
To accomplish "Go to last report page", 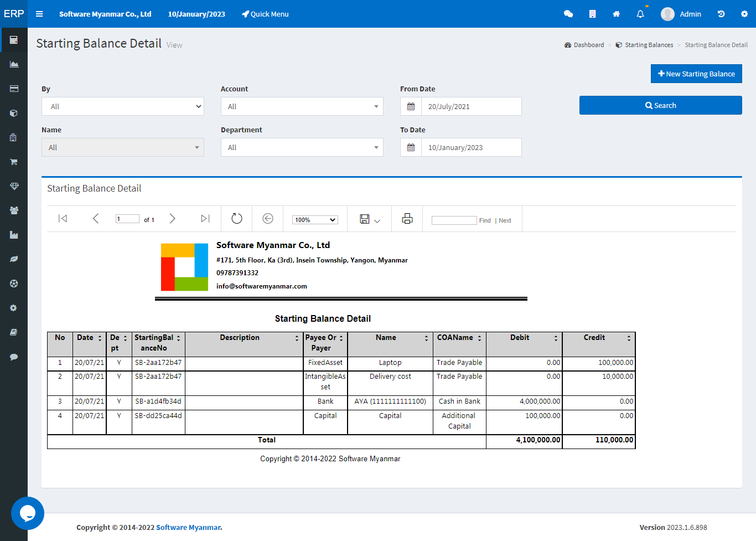I will [205, 219].
